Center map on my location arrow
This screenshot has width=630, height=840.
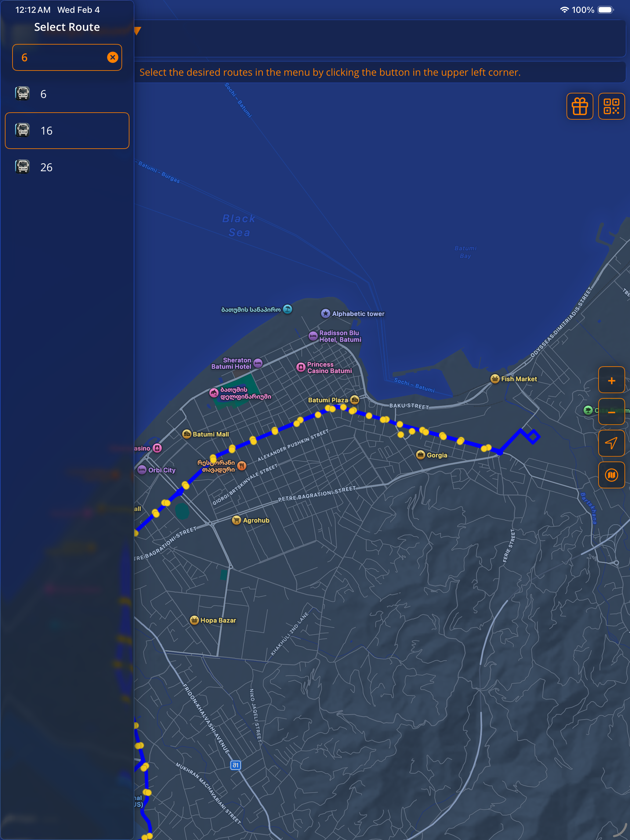(611, 443)
